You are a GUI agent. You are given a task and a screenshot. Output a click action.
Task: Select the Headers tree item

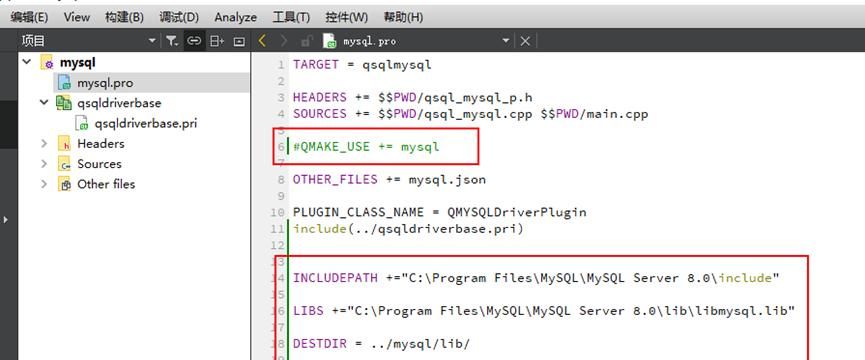[x=100, y=143]
